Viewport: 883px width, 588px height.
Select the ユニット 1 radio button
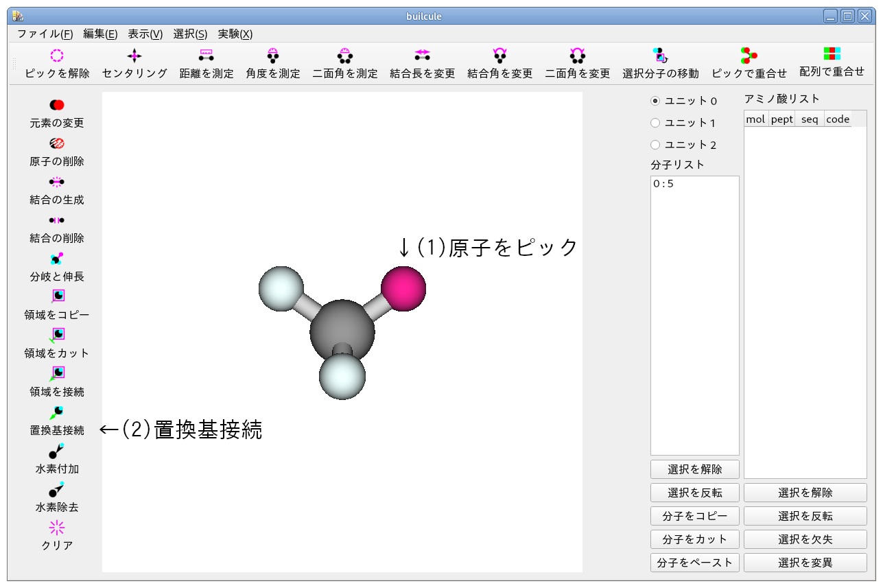pyautogui.click(x=657, y=122)
